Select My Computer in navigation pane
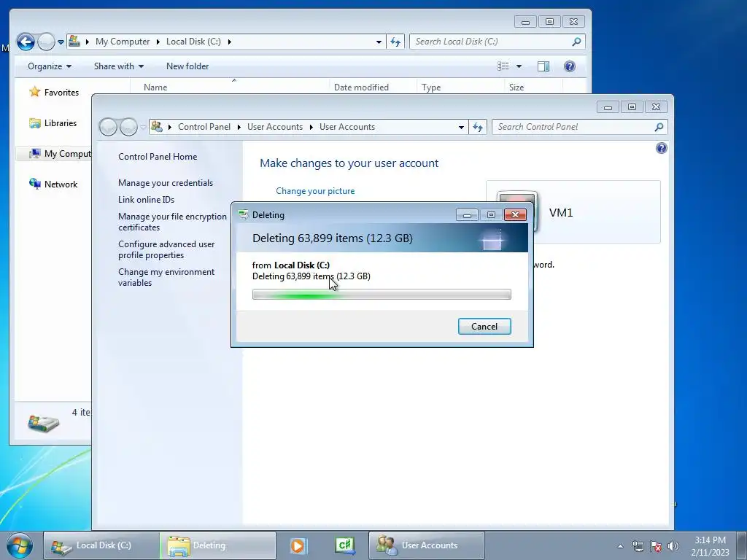This screenshot has width=747, height=560. point(60,153)
